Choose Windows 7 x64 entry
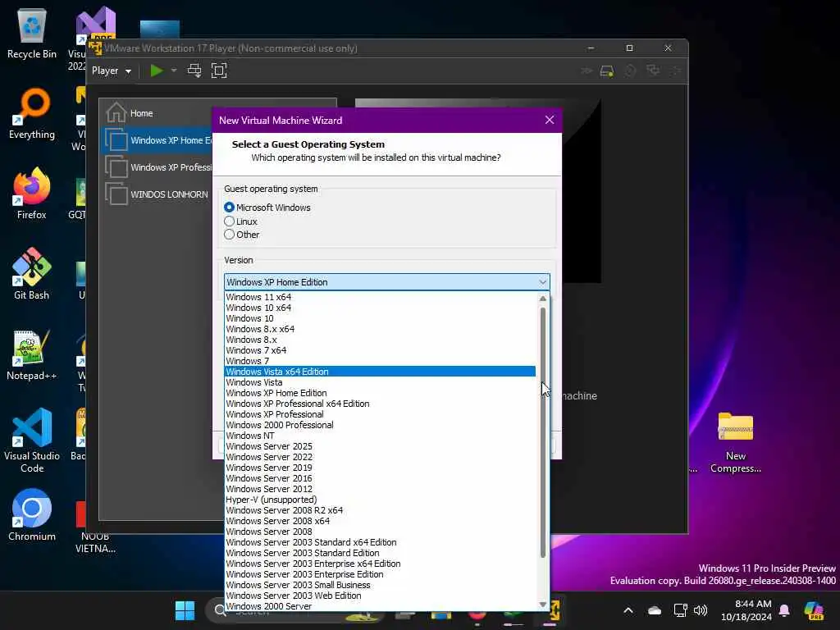840x630 pixels. point(380,350)
